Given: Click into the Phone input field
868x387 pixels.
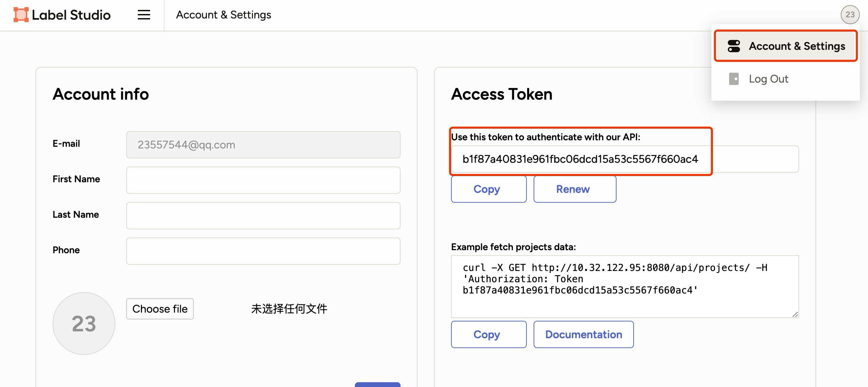Looking at the screenshot, I should [x=263, y=251].
